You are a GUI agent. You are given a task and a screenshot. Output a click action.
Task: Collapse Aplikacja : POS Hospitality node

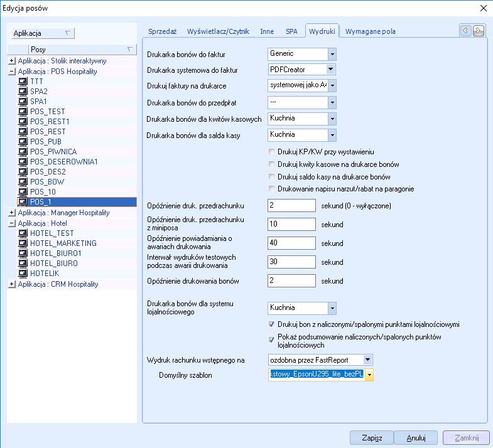tap(12, 72)
